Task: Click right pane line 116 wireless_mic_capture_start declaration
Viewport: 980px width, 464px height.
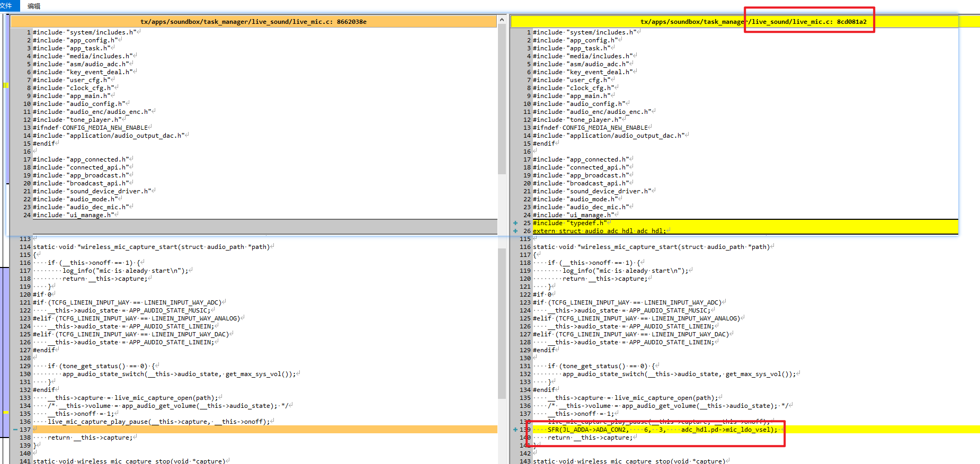Action: click(652, 247)
